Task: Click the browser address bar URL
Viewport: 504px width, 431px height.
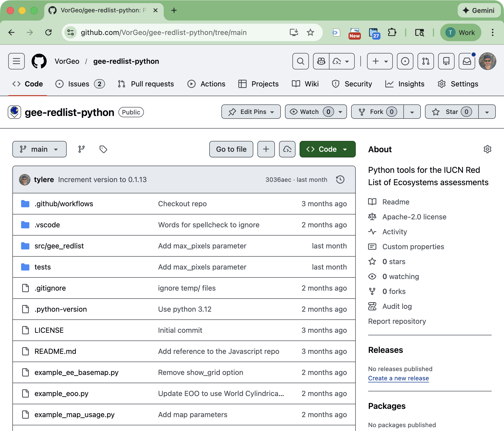Action: 164,32
